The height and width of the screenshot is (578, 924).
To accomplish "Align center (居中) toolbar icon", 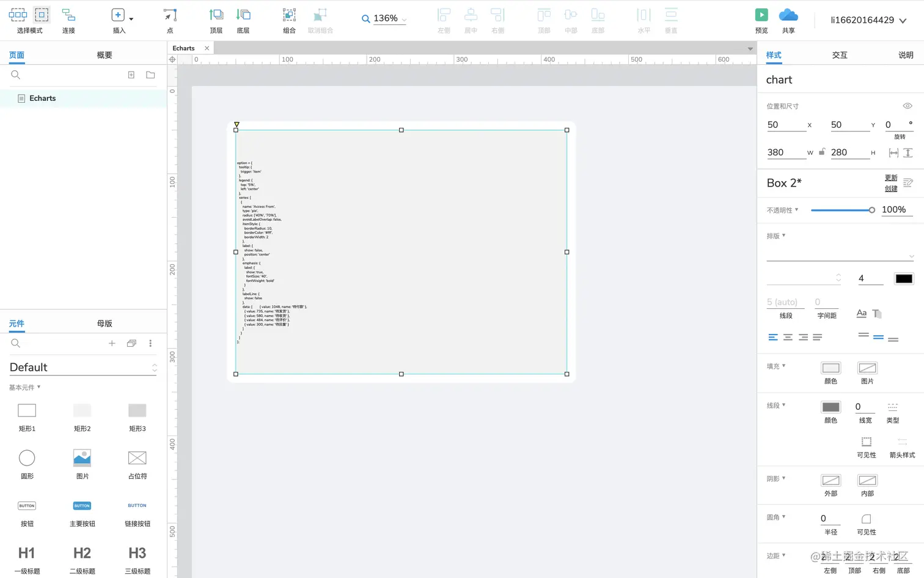I will coord(471,15).
